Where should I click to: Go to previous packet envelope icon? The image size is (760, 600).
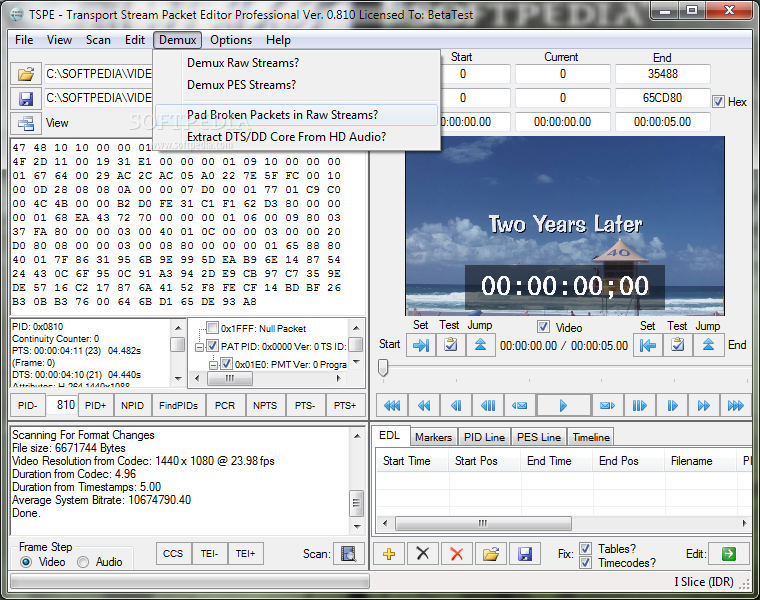(520, 406)
